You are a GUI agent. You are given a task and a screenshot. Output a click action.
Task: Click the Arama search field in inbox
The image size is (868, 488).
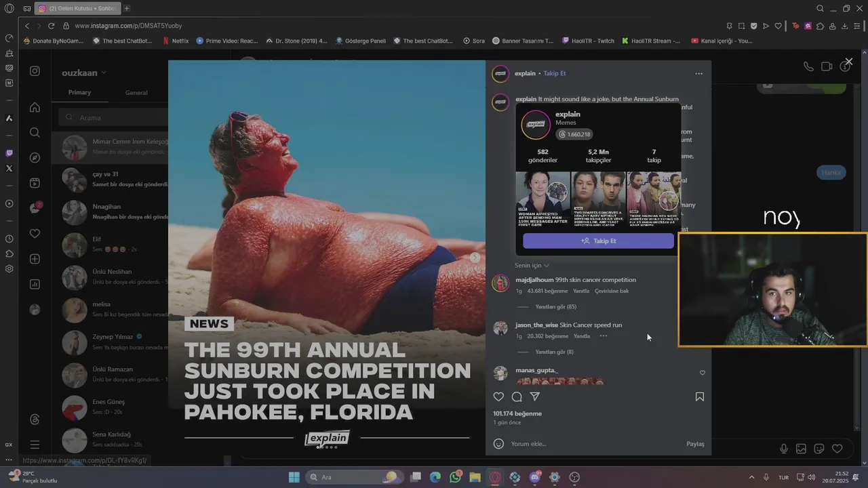point(113,117)
